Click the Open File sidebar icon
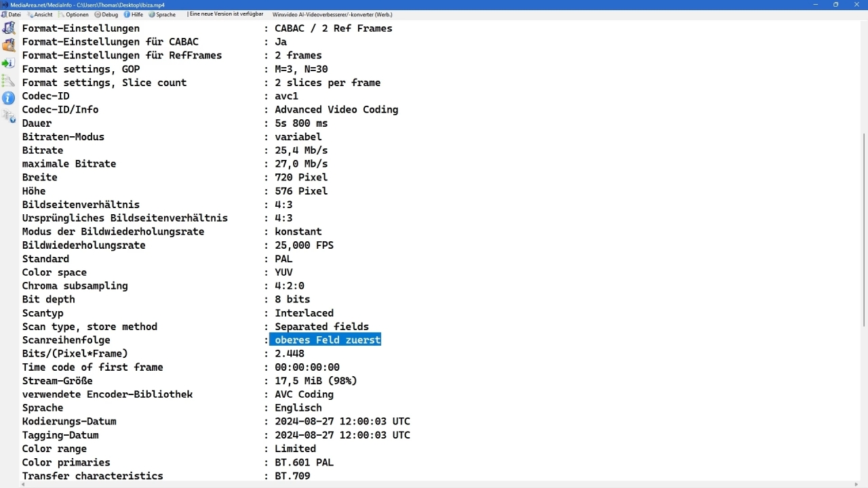 (x=8, y=28)
